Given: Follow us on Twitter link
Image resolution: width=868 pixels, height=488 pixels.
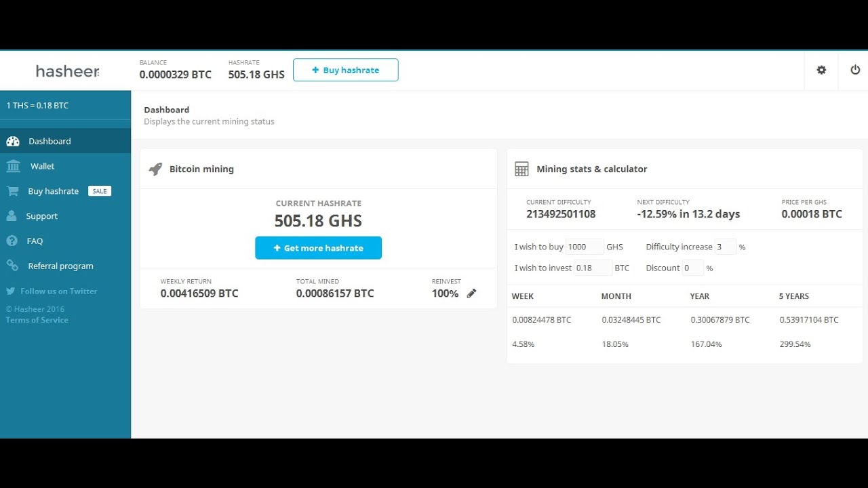Looking at the screenshot, I should point(59,291).
